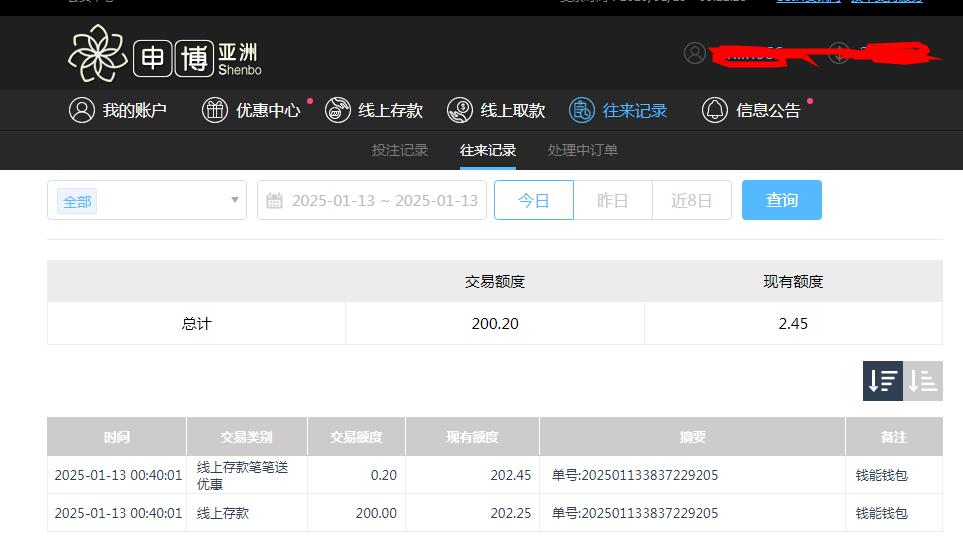Switch to 投注记录 tab
Screen dimensions: 963x550
400,150
